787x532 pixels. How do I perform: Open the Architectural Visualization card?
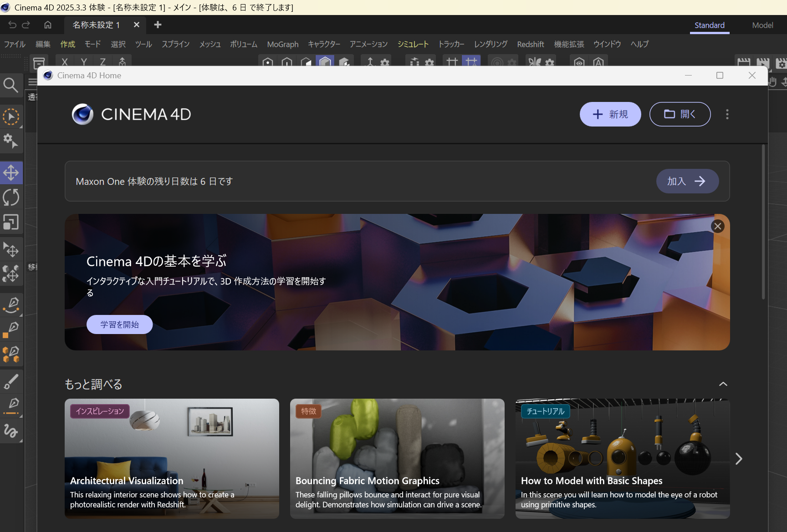[172, 459]
